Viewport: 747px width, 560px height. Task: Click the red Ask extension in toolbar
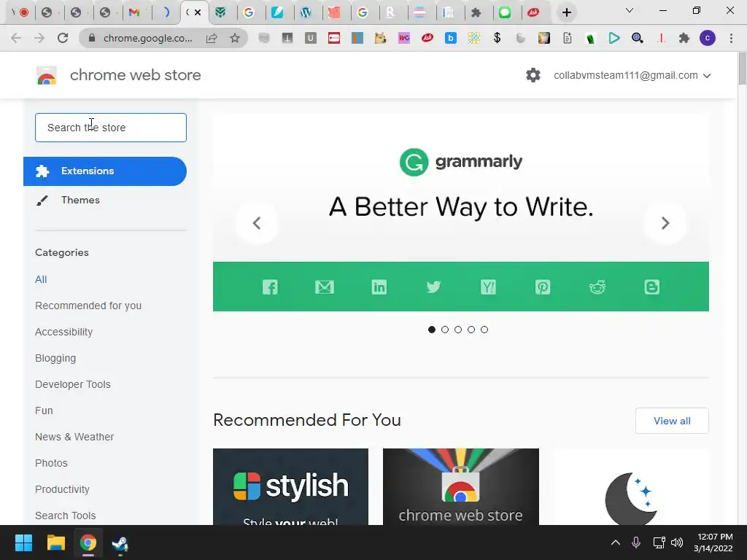click(x=427, y=38)
